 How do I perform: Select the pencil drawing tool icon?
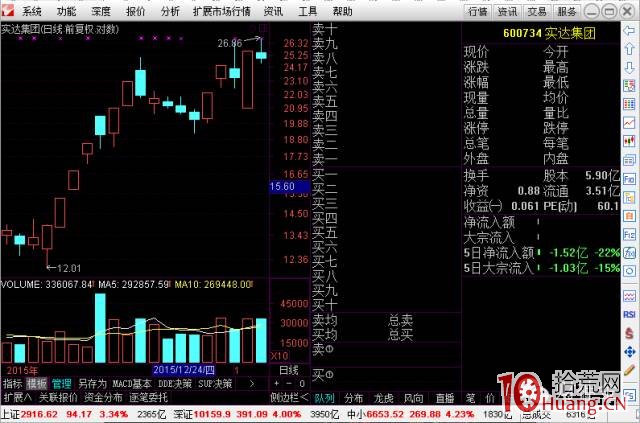[629, 370]
